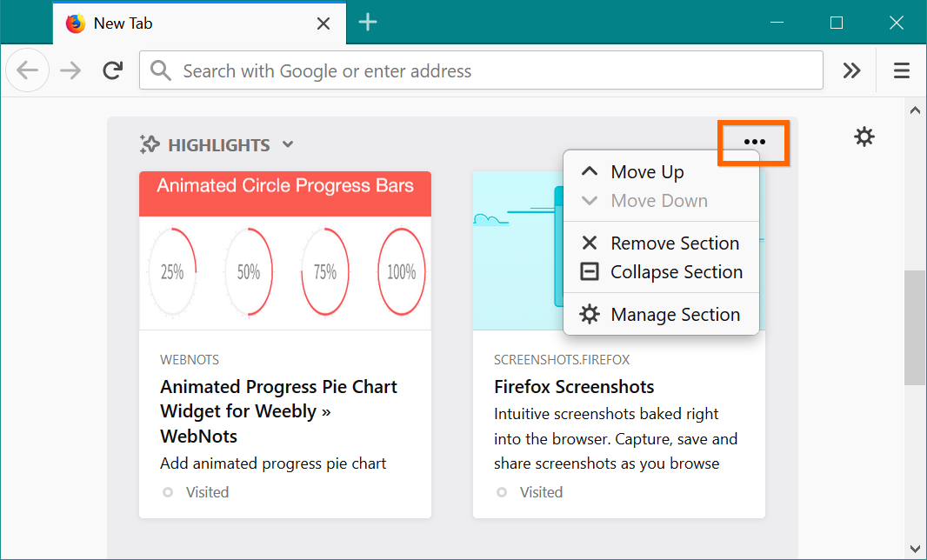Click the Move Down menu item
This screenshot has height=560, width=927.
tap(658, 201)
